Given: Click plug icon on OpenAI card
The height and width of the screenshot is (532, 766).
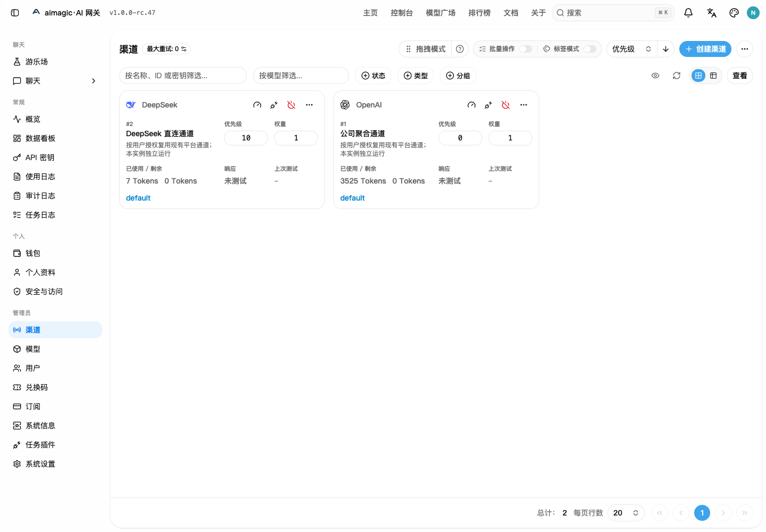Looking at the screenshot, I should click(488, 105).
